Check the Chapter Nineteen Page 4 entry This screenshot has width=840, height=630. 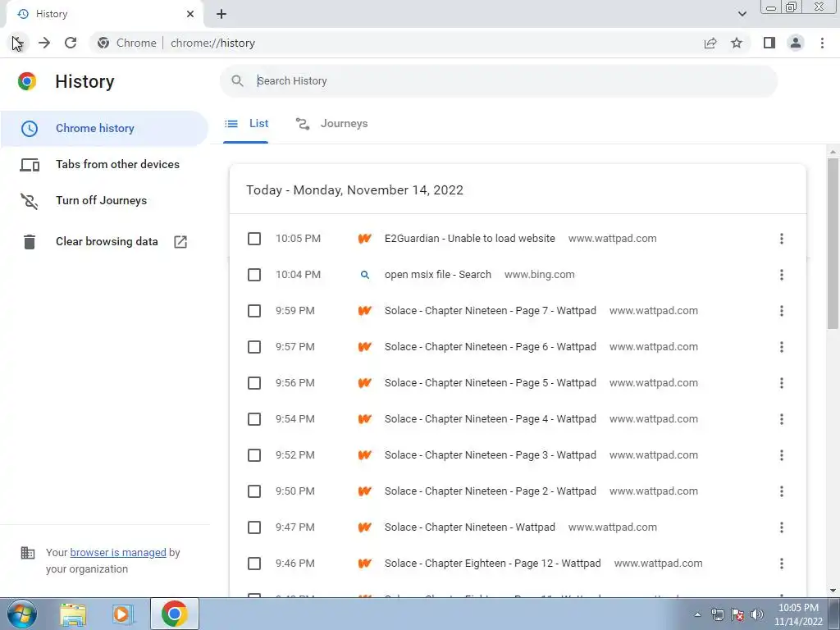(254, 419)
